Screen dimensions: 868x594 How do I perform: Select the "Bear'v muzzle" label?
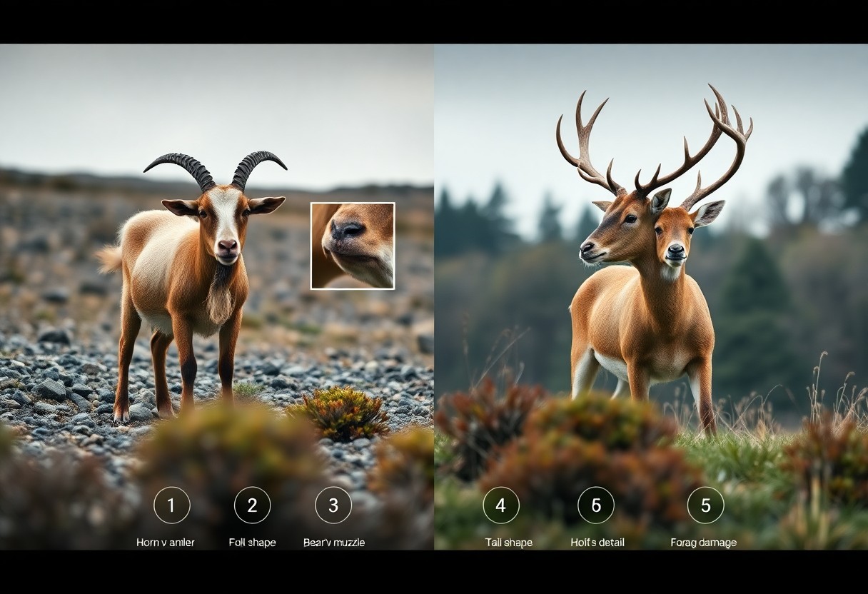(x=333, y=543)
